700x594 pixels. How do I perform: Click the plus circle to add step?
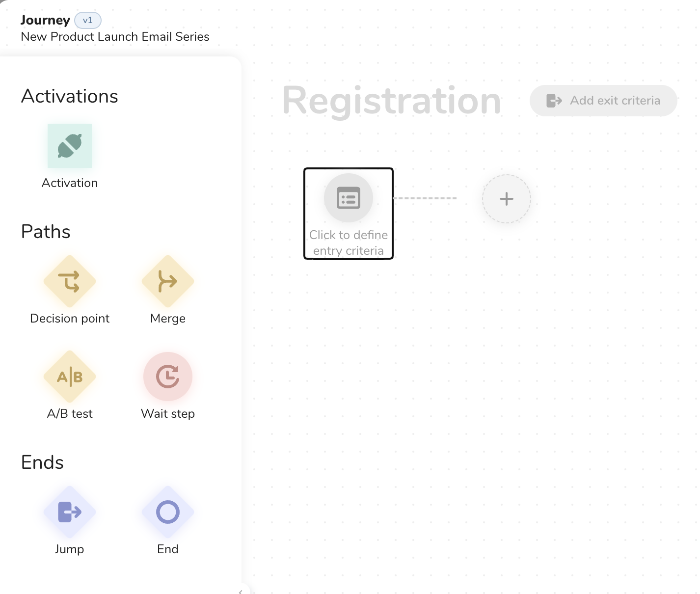pos(506,199)
